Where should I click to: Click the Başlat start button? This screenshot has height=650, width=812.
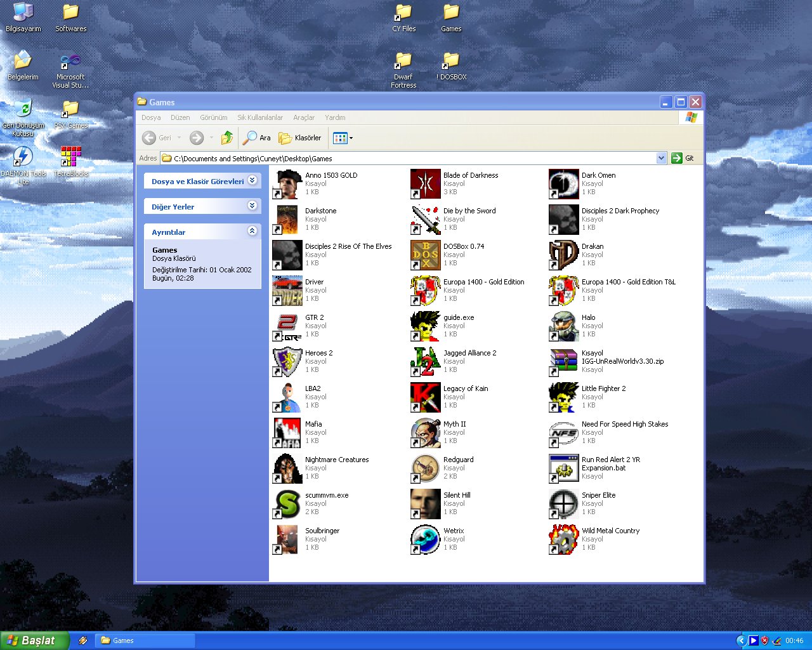(x=34, y=640)
